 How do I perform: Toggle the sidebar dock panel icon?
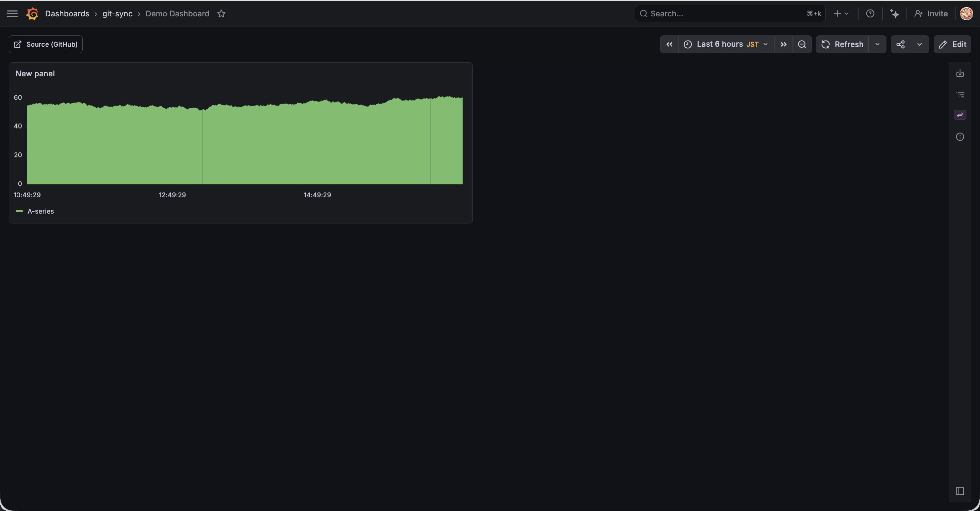coord(960,491)
